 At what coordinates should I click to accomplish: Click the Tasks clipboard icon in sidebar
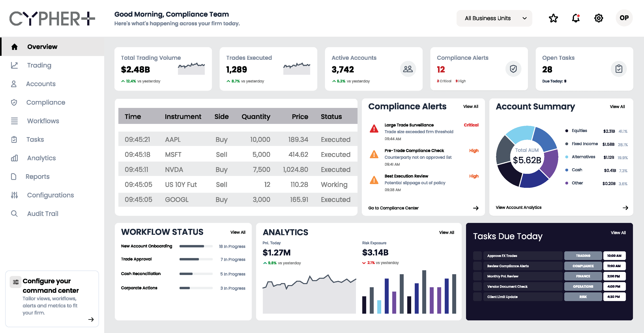14,139
